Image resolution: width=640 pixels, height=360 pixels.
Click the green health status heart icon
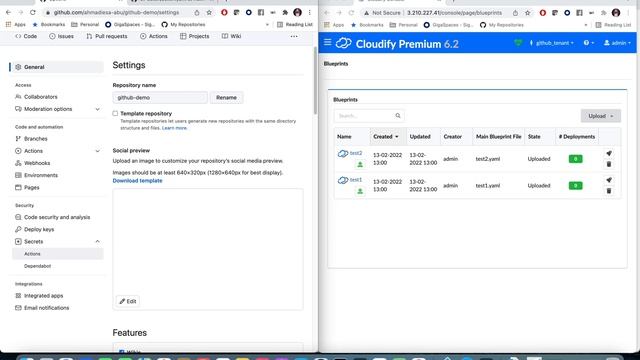[x=518, y=43]
